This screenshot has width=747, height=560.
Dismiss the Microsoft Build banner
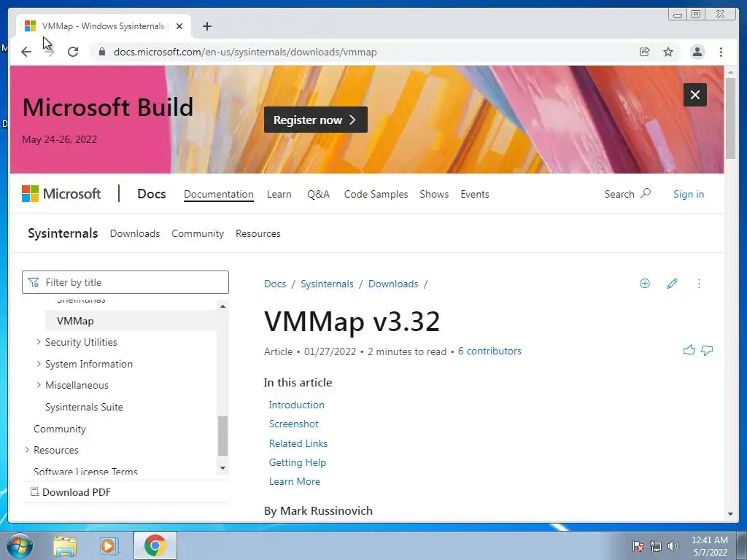695,95
